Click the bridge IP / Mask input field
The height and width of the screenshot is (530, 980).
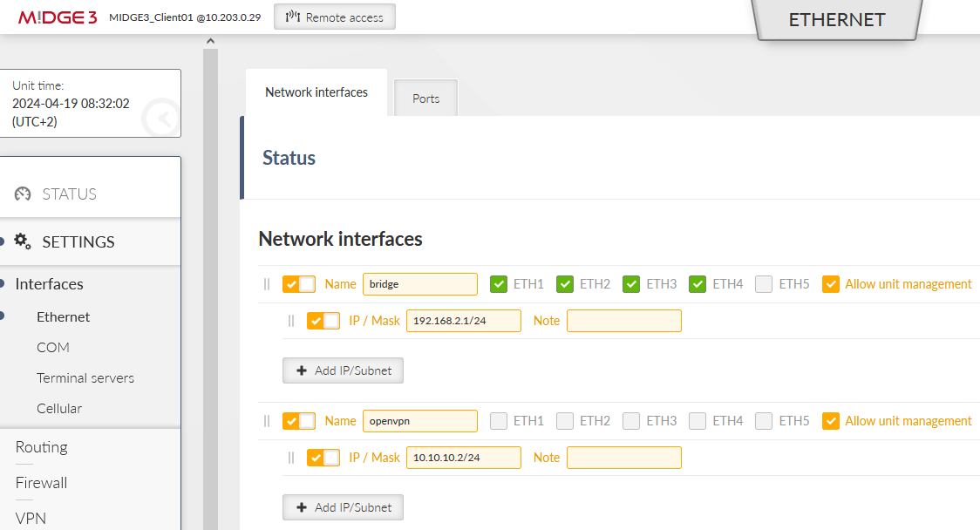click(x=463, y=321)
